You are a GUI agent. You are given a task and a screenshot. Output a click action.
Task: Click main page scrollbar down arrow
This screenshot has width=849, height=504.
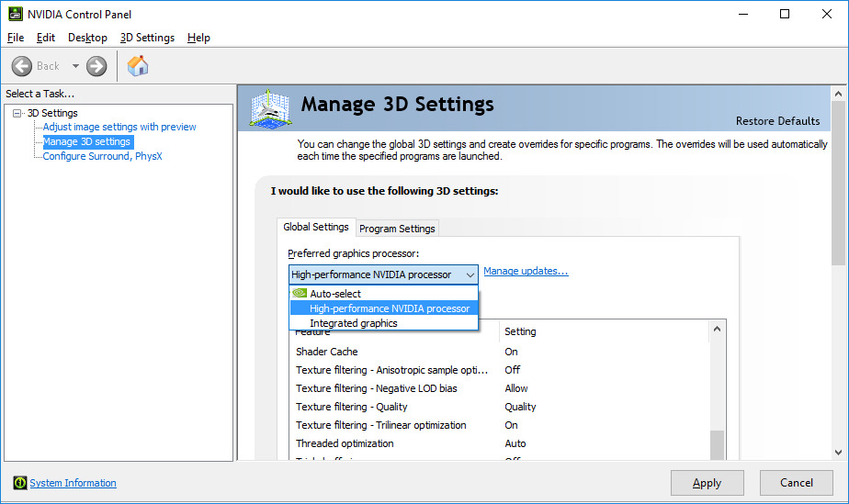838,453
